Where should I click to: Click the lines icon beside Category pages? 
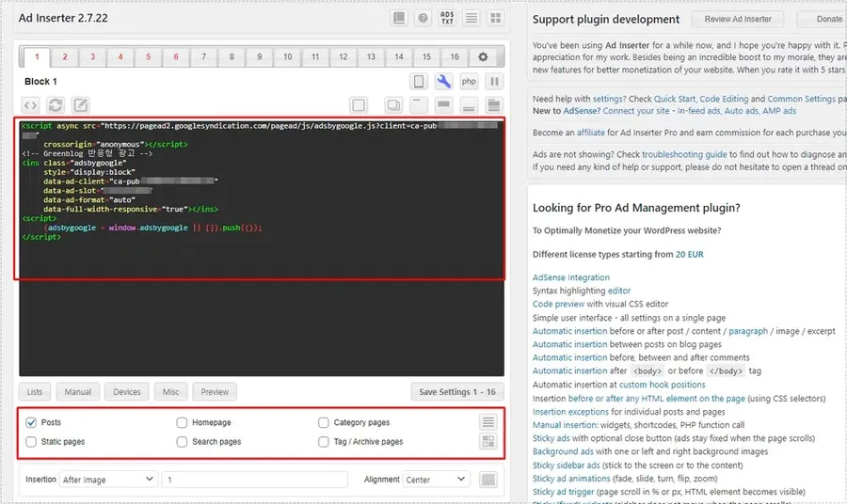[x=488, y=422]
